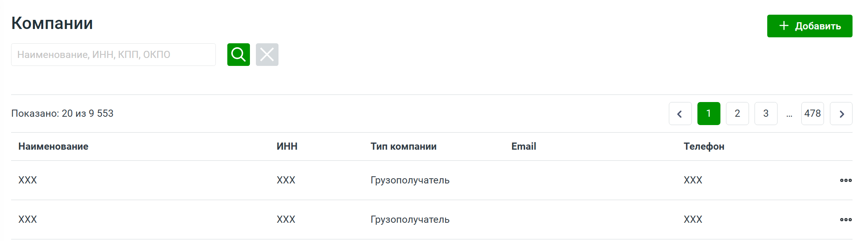This screenshot has height=241, width=868.
Task: Select page 1 in the pagination
Action: pos(709,114)
